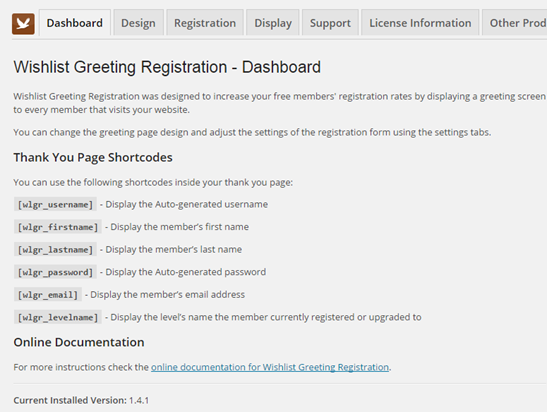The width and height of the screenshot is (547, 412).
Task: Click the [wlgr_levelname] shortcode
Action: click(x=58, y=317)
